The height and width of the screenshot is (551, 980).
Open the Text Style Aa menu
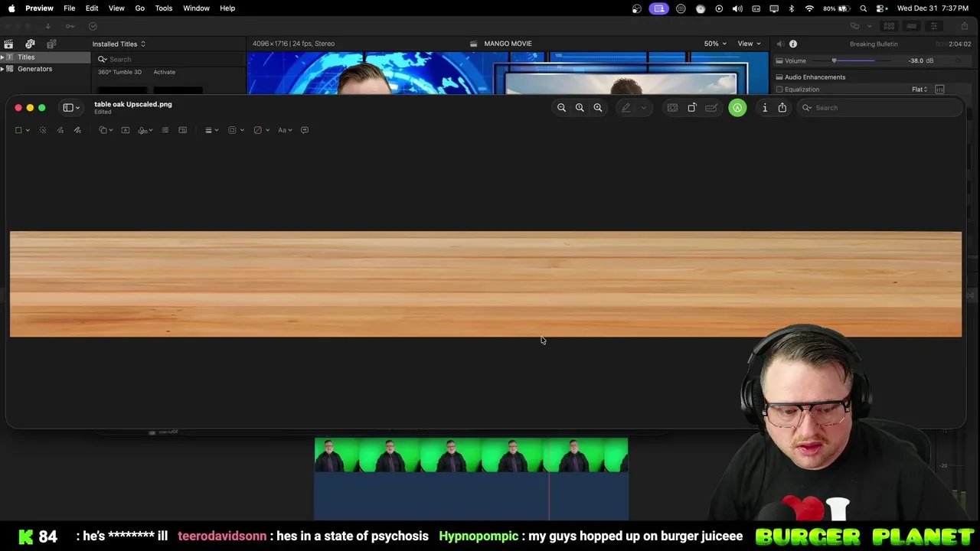[x=285, y=130]
